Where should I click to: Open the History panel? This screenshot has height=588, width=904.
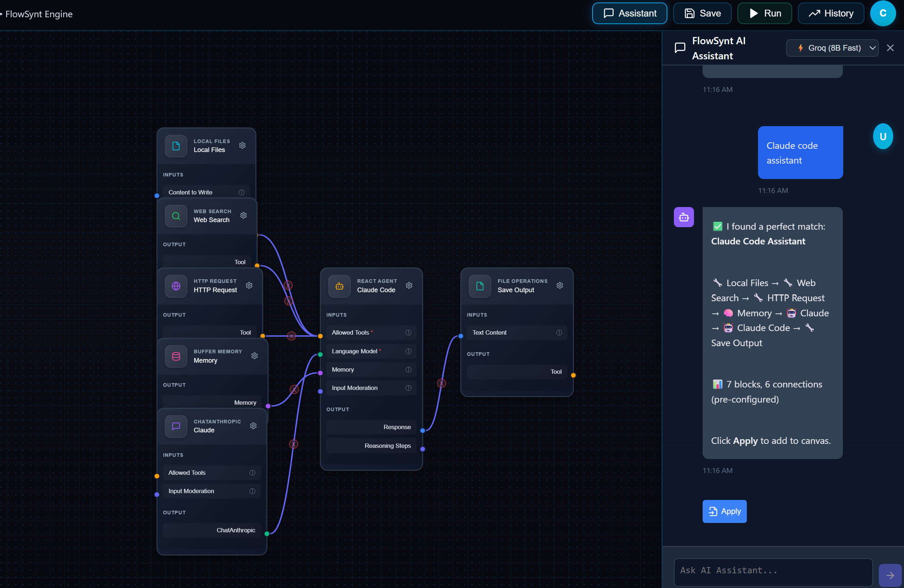pyautogui.click(x=831, y=13)
